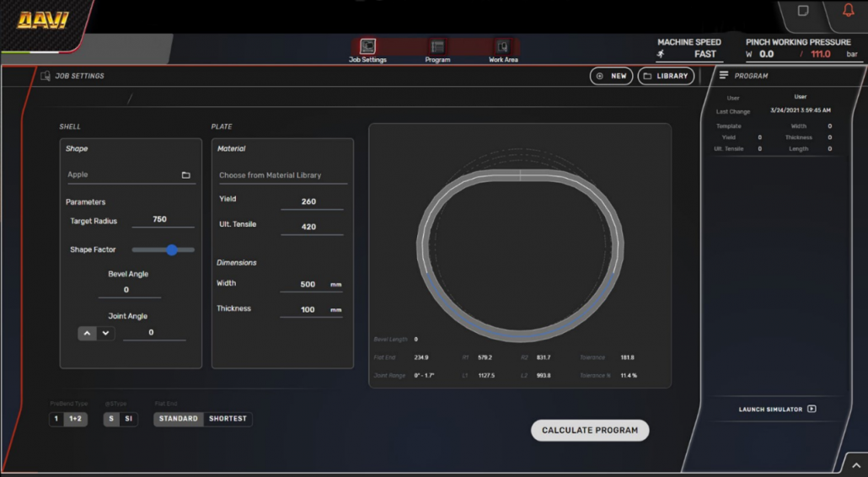Switch to the Work Area tab

click(503, 47)
